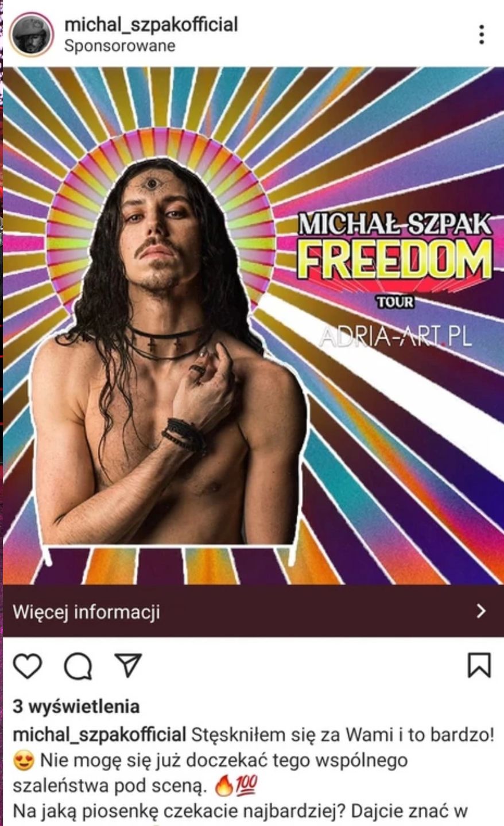Click the Sponsorowane label under the username
Screen dimensions: 504x826
tap(120, 46)
